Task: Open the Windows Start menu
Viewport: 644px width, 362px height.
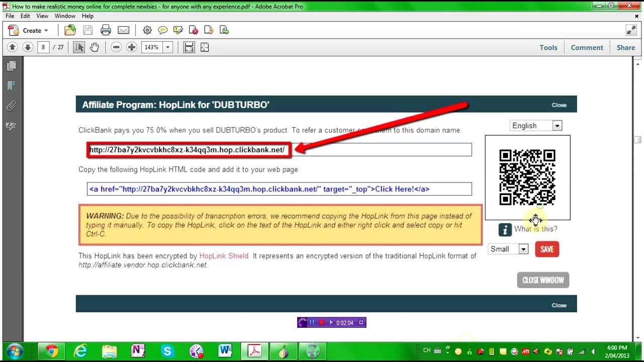Action: (14, 351)
